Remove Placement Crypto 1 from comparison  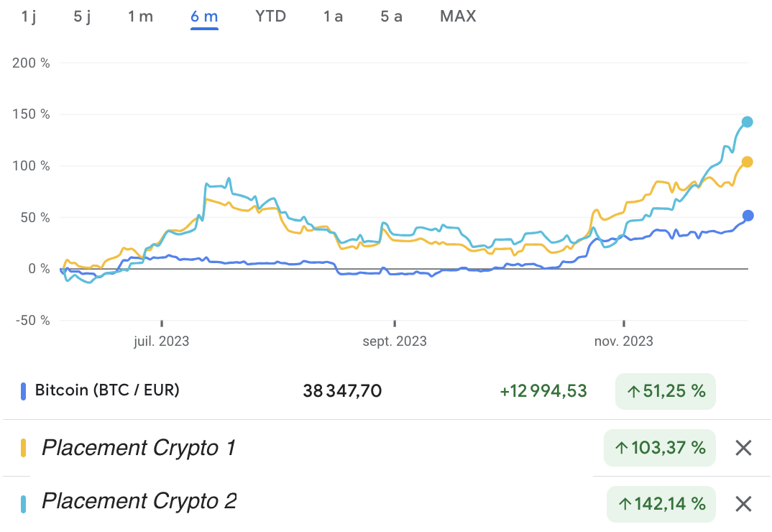pyautogui.click(x=743, y=449)
